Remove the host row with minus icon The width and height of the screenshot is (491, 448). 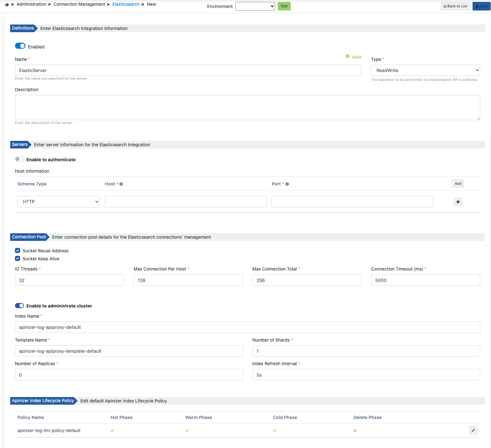(x=458, y=202)
